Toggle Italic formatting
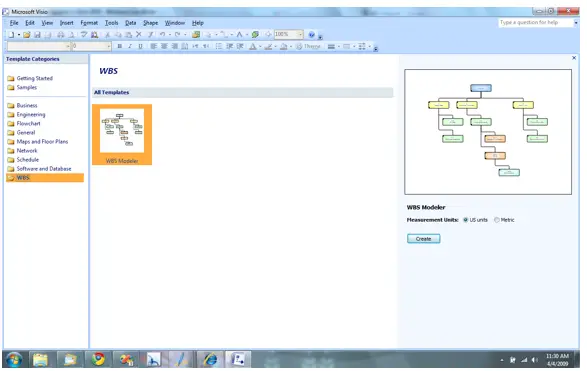Image resolution: width=587 pixels, height=371 pixels. (130, 46)
